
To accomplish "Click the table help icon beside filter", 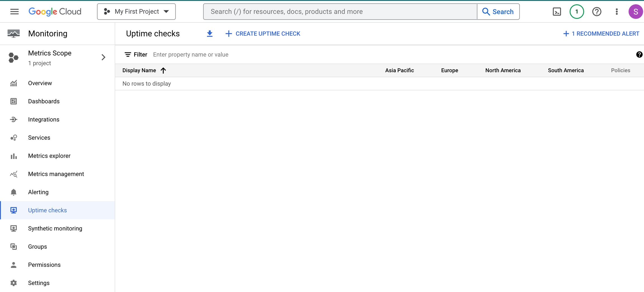I will click(639, 55).
